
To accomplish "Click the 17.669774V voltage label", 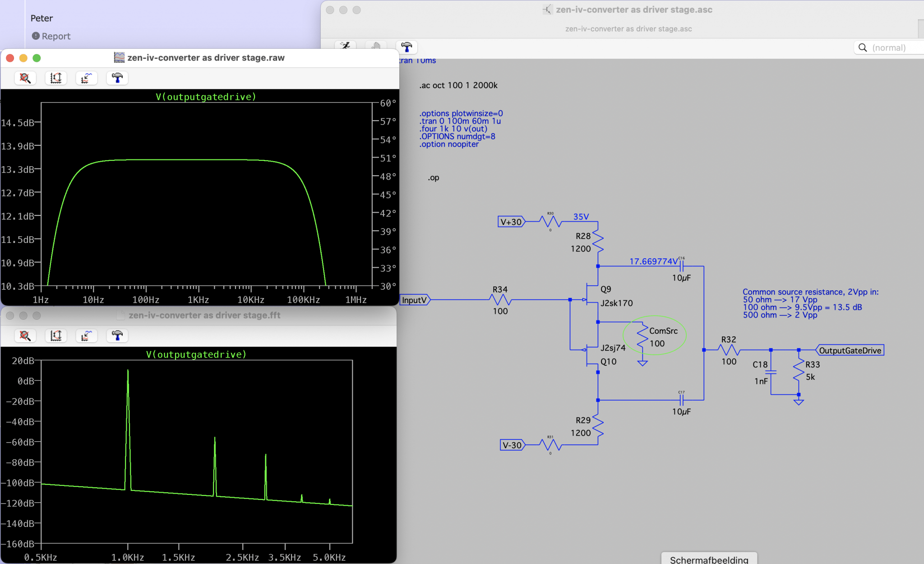I will pos(653,261).
